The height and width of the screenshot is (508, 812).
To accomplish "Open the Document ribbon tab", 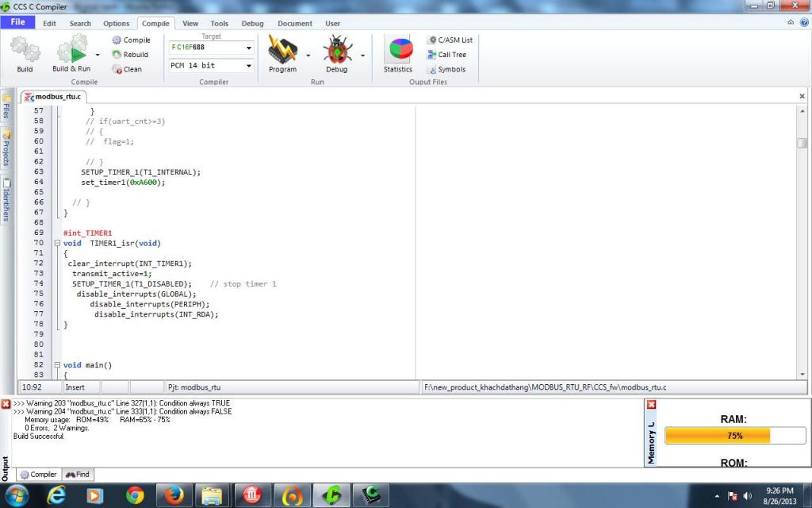I will (x=295, y=23).
